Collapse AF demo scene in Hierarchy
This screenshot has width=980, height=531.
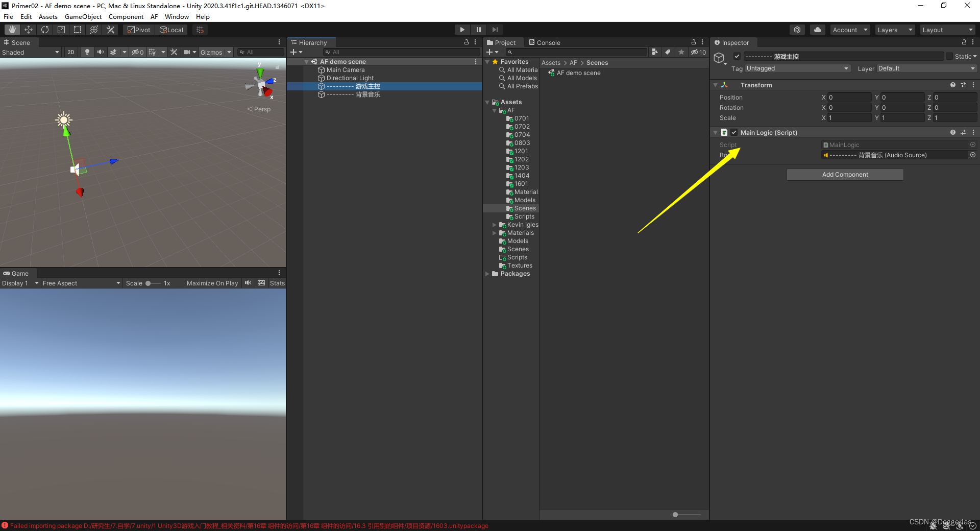(307, 62)
